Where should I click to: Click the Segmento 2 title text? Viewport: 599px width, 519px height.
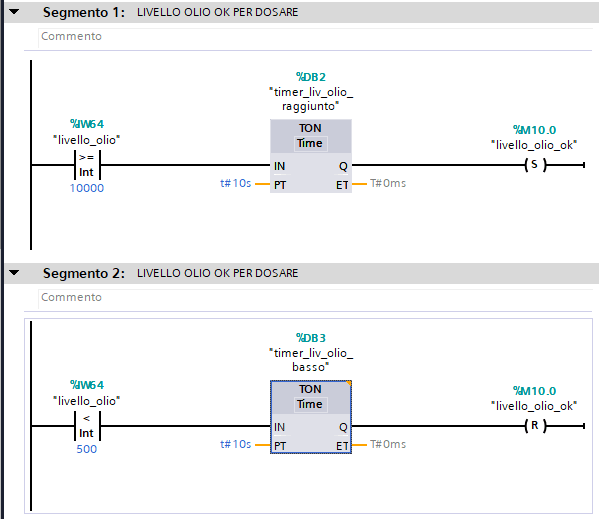pyautogui.click(x=217, y=273)
